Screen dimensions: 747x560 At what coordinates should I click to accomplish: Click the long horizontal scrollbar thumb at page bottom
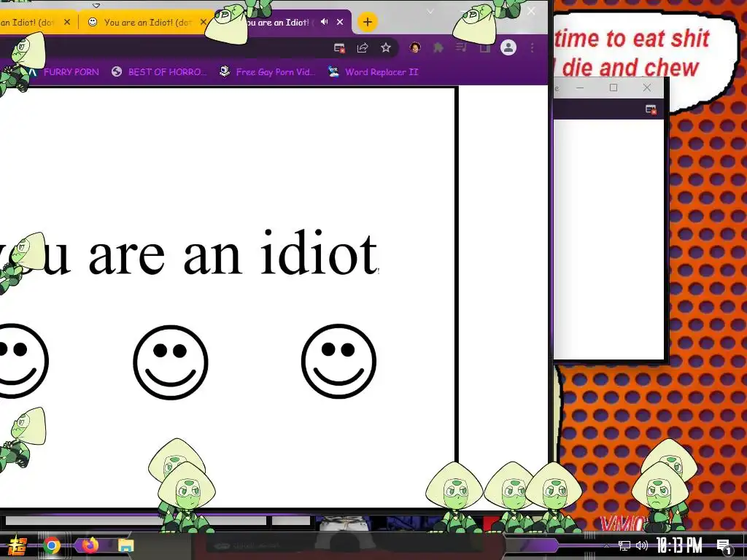click(136, 521)
